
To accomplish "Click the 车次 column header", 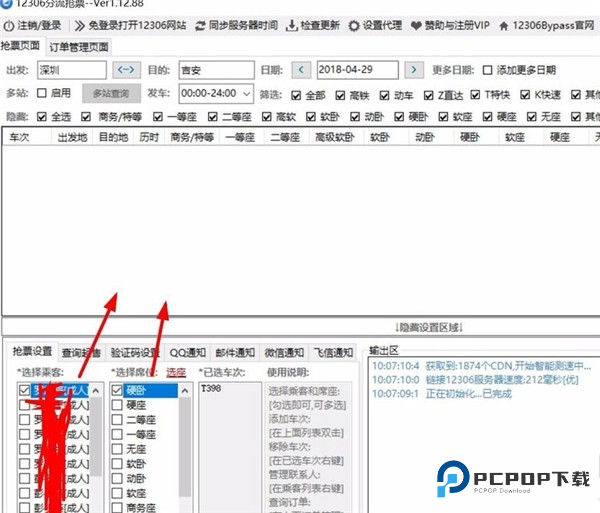I will pos(27,137).
